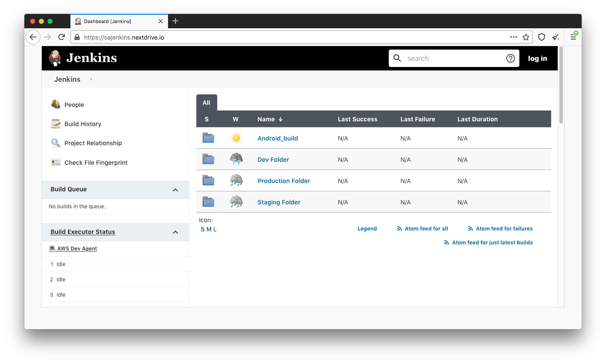This screenshot has height=364, width=606.
Task: Click the Jenkins breadcrumb link
Action: pyautogui.click(x=67, y=79)
